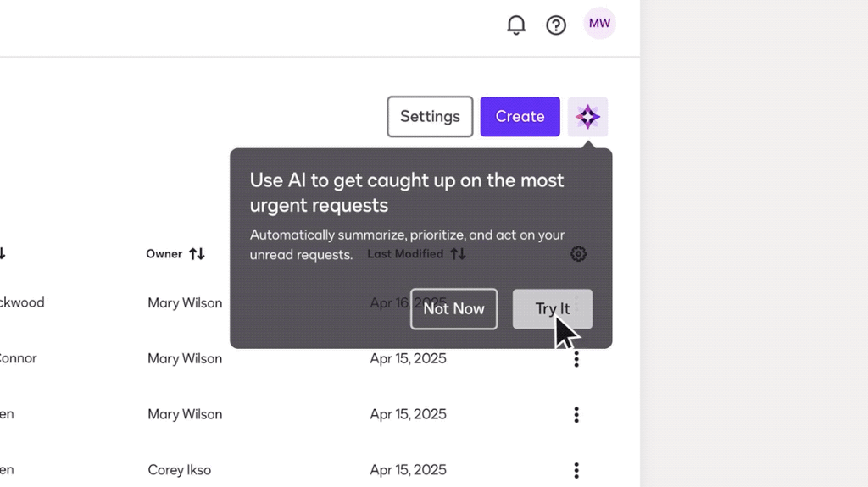
Task: Click Try It in the AI popup
Action: click(552, 309)
